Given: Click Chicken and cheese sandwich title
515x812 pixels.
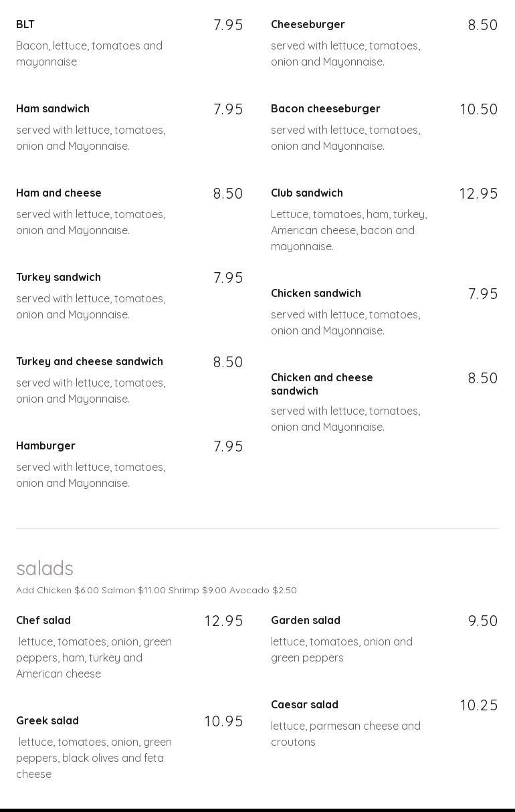Looking at the screenshot, I should click(x=322, y=384).
